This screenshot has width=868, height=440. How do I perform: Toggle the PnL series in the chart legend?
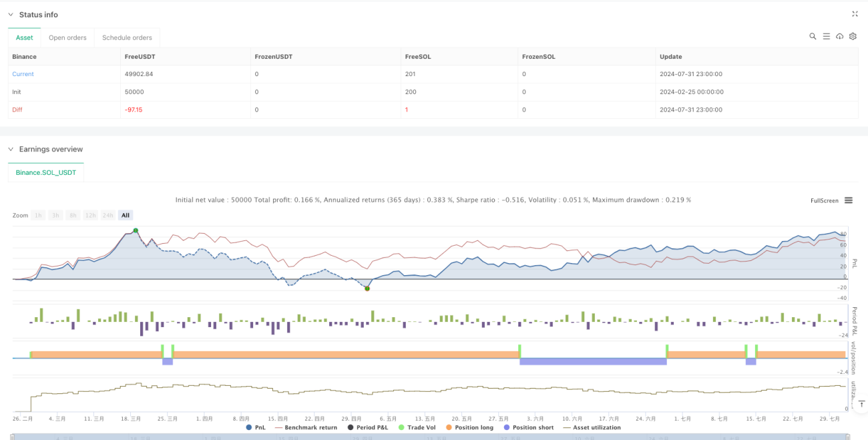click(x=256, y=427)
